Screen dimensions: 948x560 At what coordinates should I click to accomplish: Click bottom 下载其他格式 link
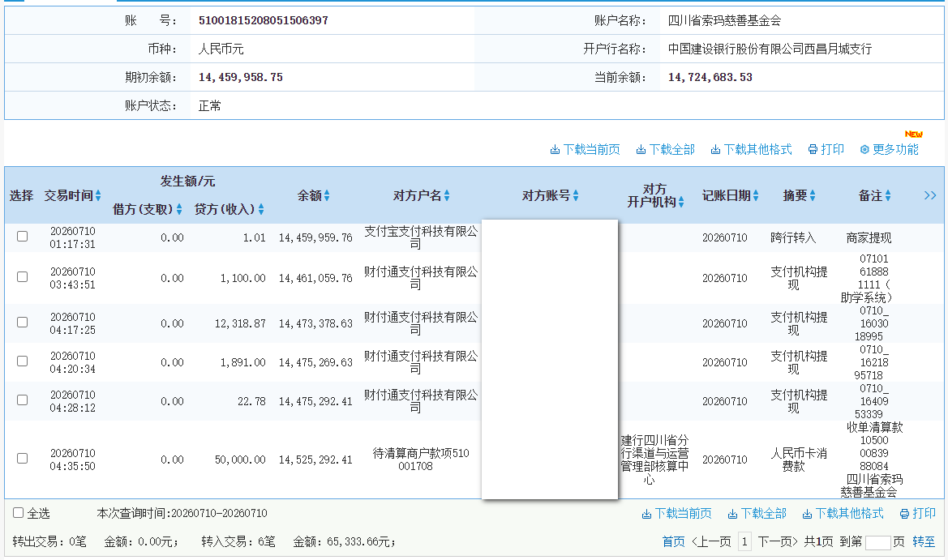point(843,514)
